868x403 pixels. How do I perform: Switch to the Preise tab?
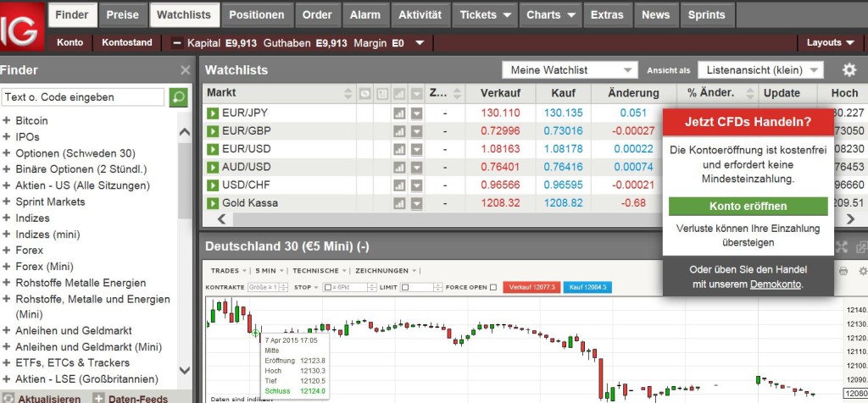click(122, 15)
